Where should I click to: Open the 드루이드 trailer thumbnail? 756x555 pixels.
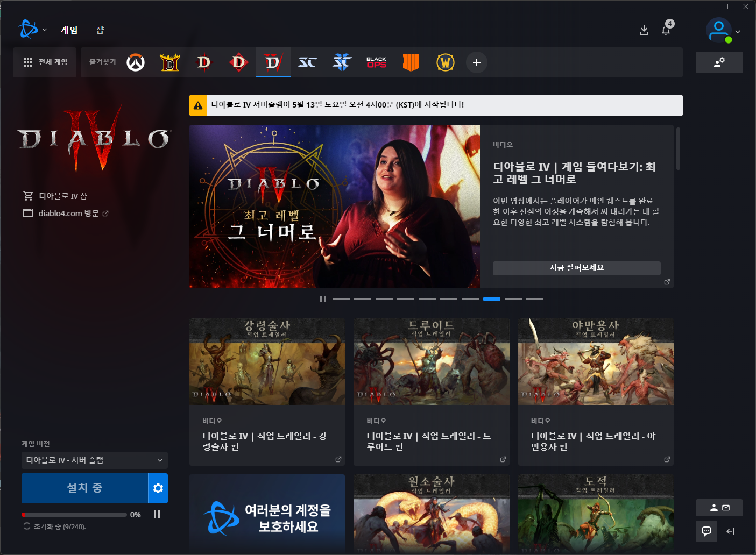[x=432, y=362]
